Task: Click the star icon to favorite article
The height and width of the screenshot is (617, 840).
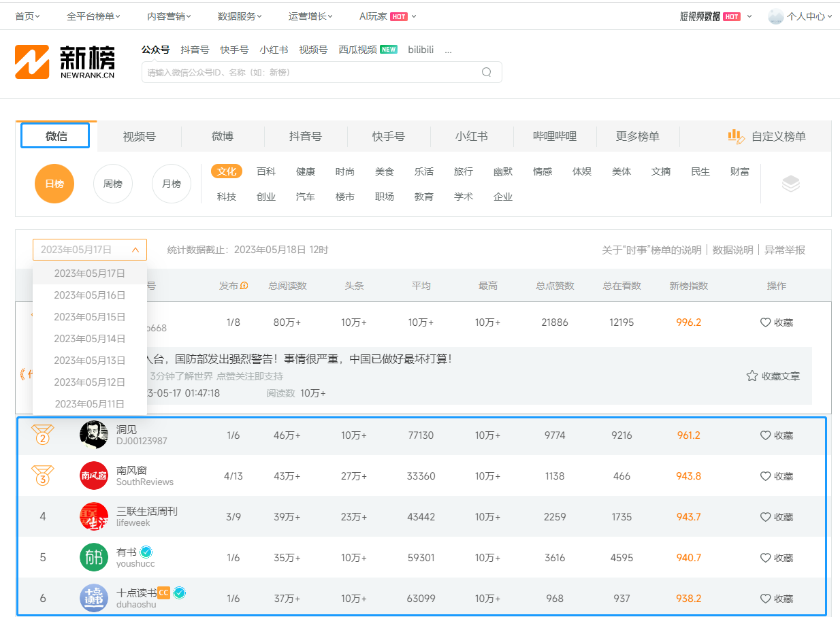Action: pos(752,376)
